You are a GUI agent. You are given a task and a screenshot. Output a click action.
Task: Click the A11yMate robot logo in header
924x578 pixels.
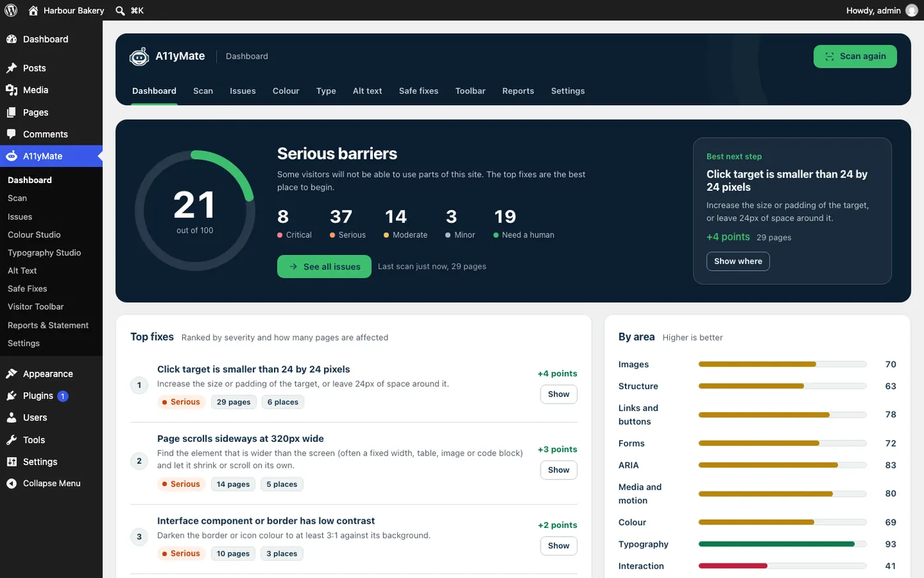[x=139, y=57]
